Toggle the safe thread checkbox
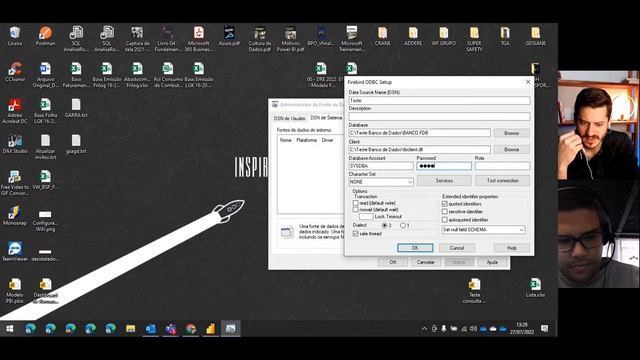The width and height of the screenshot is (640, 360). pyautogui.click(x=356, y=233)
